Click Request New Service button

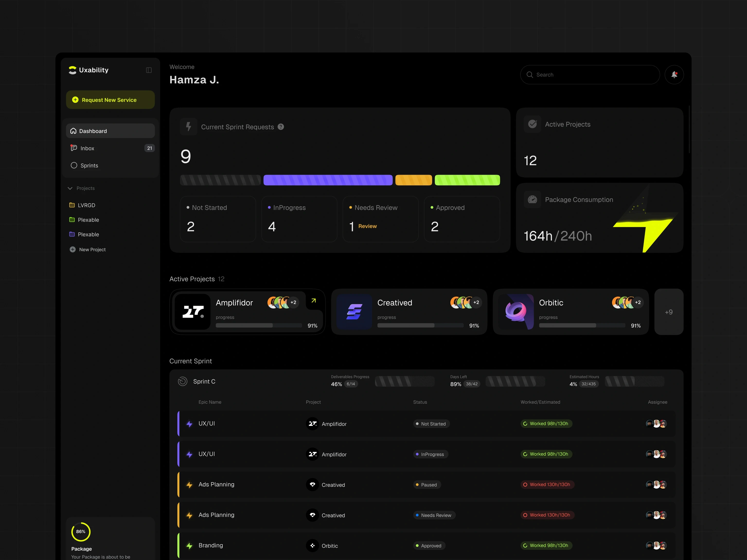110,100
